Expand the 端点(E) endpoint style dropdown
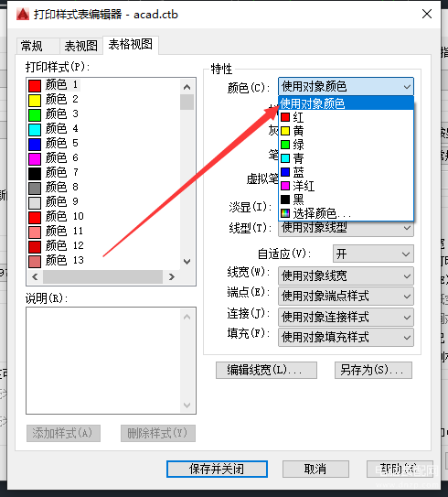 [346, 296]
